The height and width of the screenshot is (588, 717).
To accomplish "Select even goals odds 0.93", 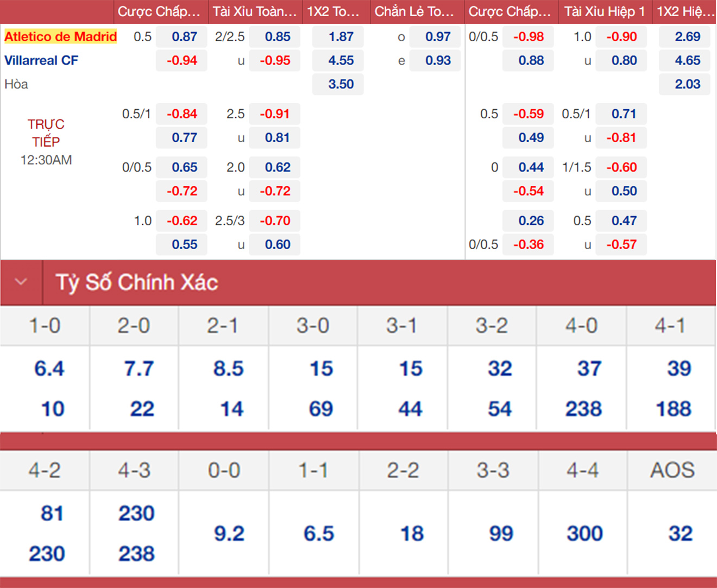I will (x=437, y=60).
